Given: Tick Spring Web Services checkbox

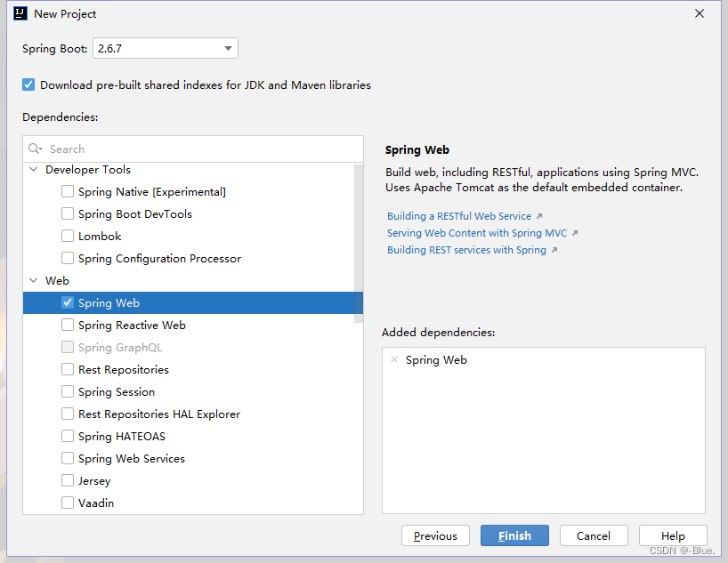Looking at the screenshot, I should pos(68,458).
